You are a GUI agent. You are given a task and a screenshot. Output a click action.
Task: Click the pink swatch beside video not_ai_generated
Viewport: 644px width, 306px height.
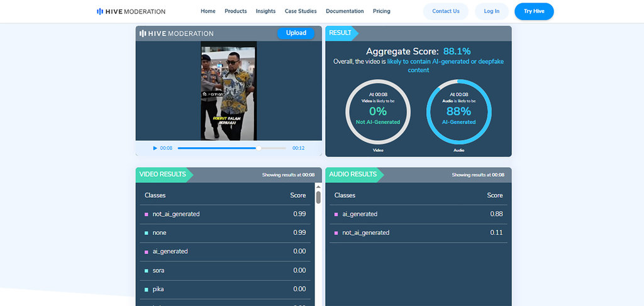tap(146, 214)
